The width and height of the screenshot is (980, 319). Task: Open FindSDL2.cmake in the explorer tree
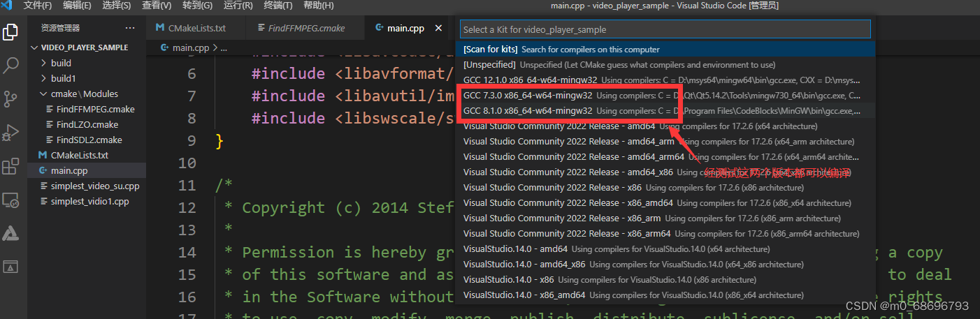coord(87,140)
